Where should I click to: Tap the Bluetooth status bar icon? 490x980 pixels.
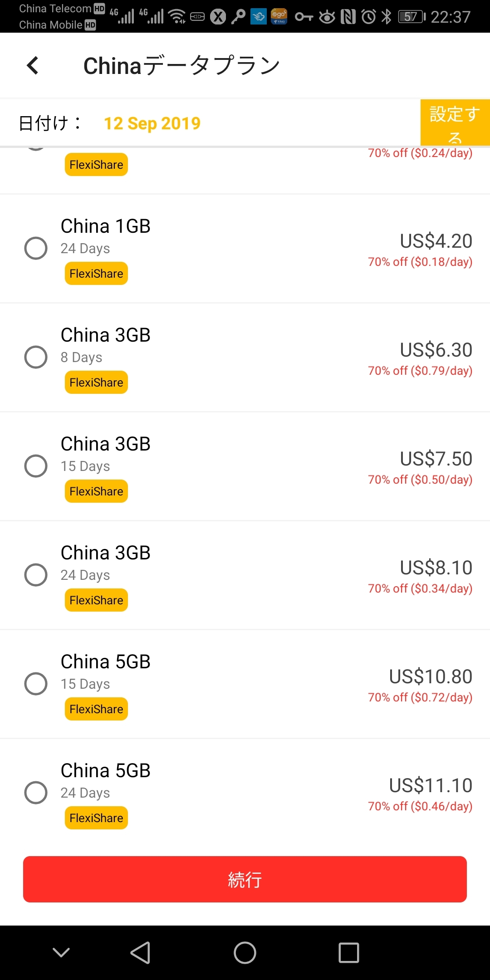point(386,17)
